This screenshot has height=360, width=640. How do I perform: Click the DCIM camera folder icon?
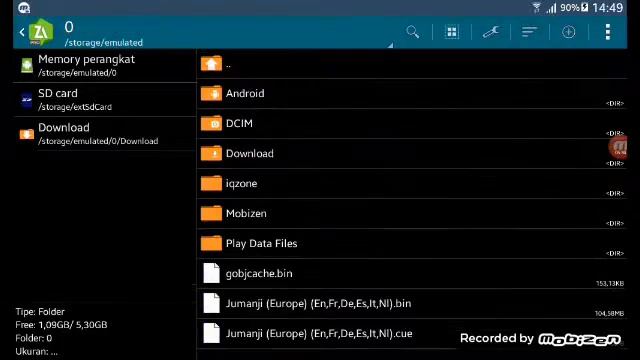pyautogui.click(x=211, y=123)
